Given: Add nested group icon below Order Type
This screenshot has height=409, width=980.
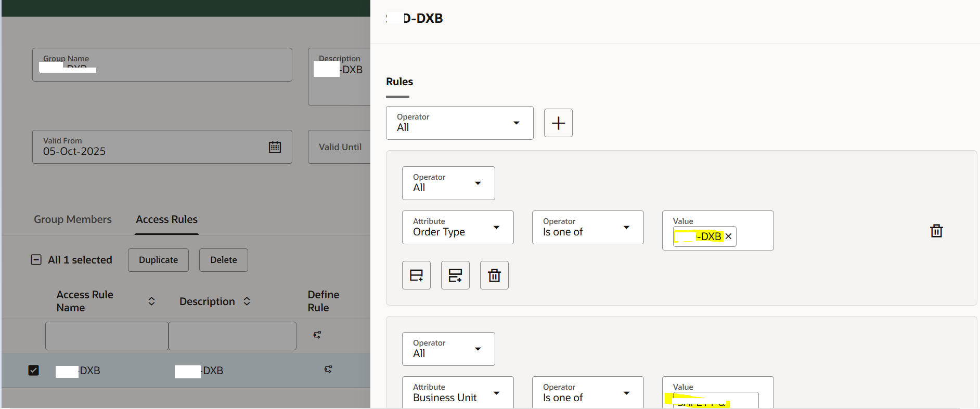Looking at the screenshot, I should click(x=455, y=275).
